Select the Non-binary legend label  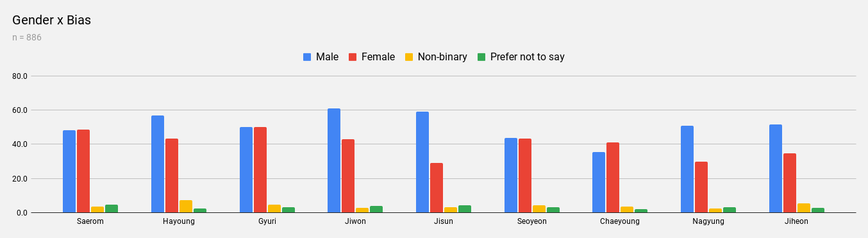pos(442,57)
